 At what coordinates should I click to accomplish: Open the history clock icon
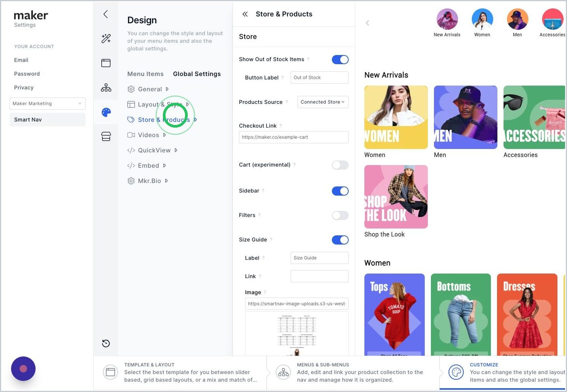106,343
